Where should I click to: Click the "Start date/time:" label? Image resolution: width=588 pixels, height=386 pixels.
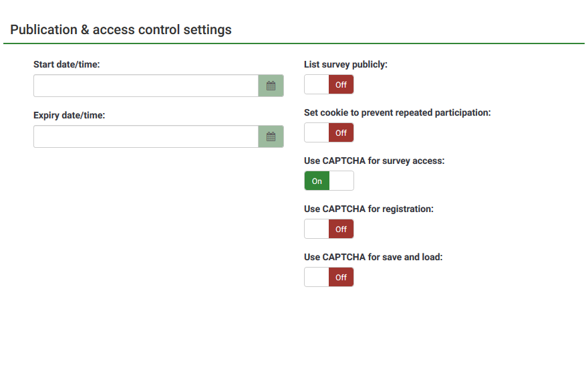[x=67, y=64]
